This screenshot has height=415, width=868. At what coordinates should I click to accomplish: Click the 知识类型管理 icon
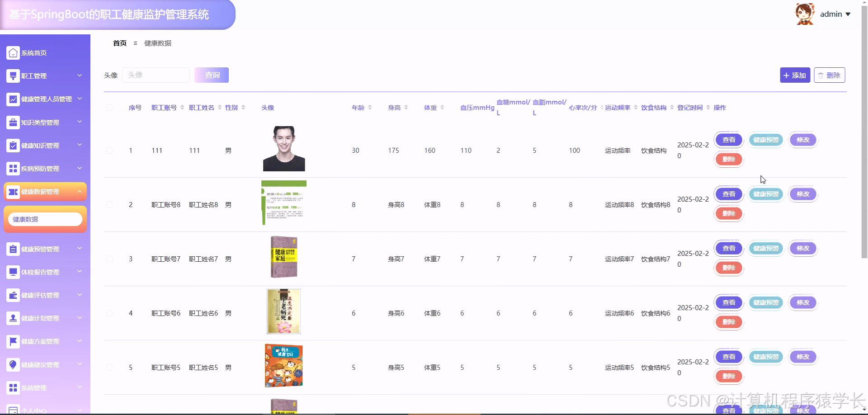tap(13, 122)
